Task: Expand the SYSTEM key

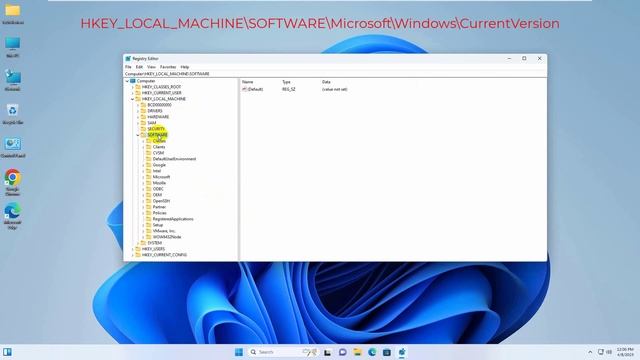Action: click(x=138, y=243)
